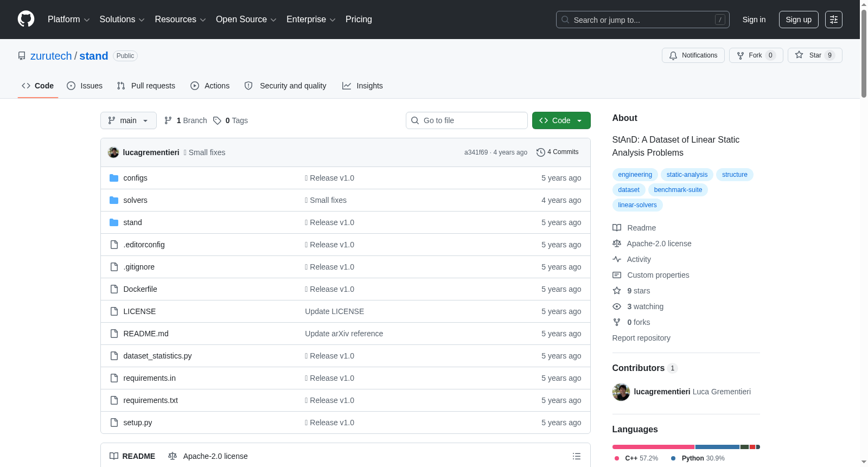This screenshot has height=467, width=868.
Task: Select the benchmark-suite topic tag
Action: click(678, 190)
